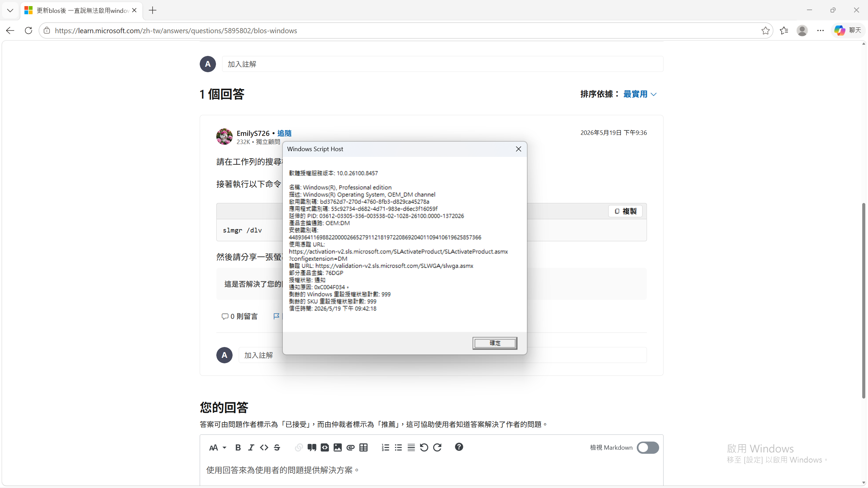
Task: Click the scrollbar down arrow
Action: point(864,483)
